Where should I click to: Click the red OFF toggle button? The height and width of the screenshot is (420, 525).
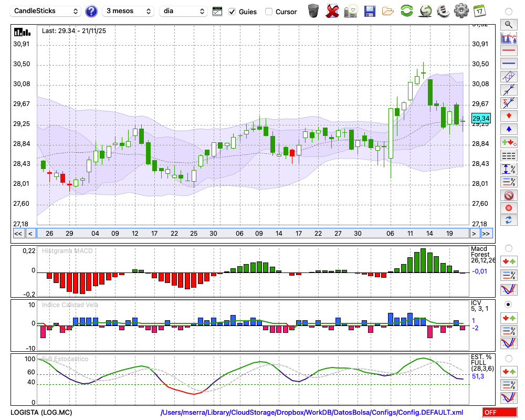[x=499, y=413]
